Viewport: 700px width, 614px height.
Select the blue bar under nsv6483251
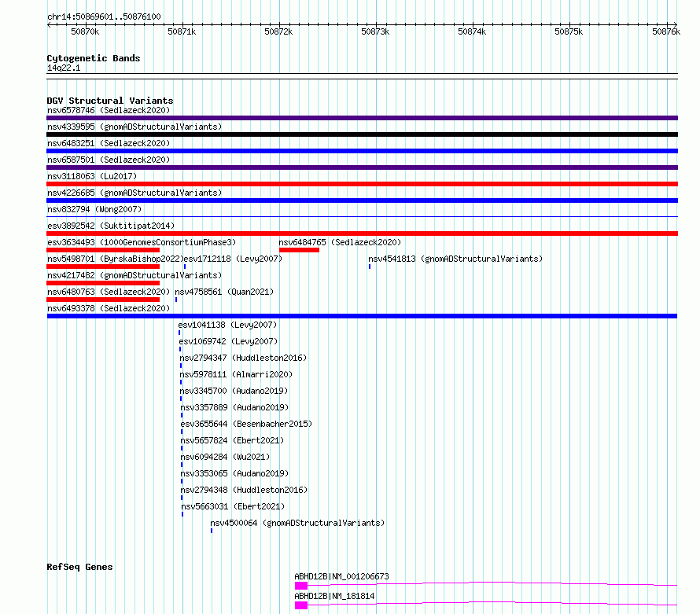tap(362, 151)
